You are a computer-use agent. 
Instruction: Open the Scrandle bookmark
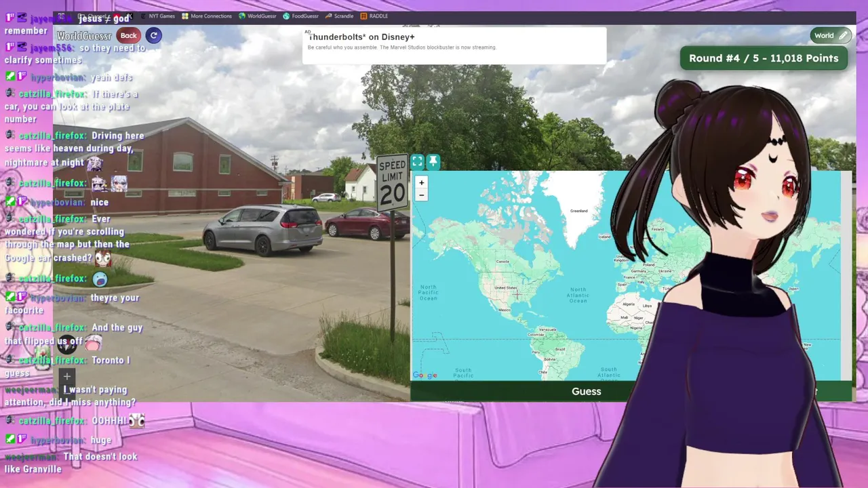click(x=339, y=16)
